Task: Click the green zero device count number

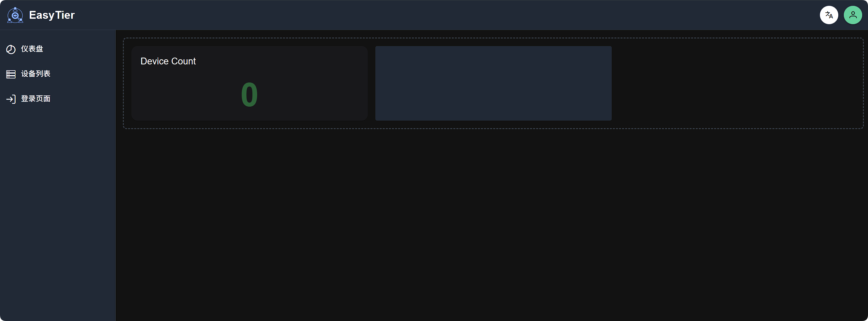Action: point(249,95)
